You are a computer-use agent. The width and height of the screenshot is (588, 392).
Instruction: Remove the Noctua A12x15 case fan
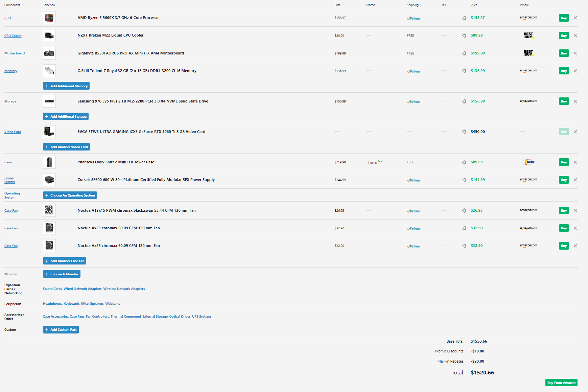point(575,210)
